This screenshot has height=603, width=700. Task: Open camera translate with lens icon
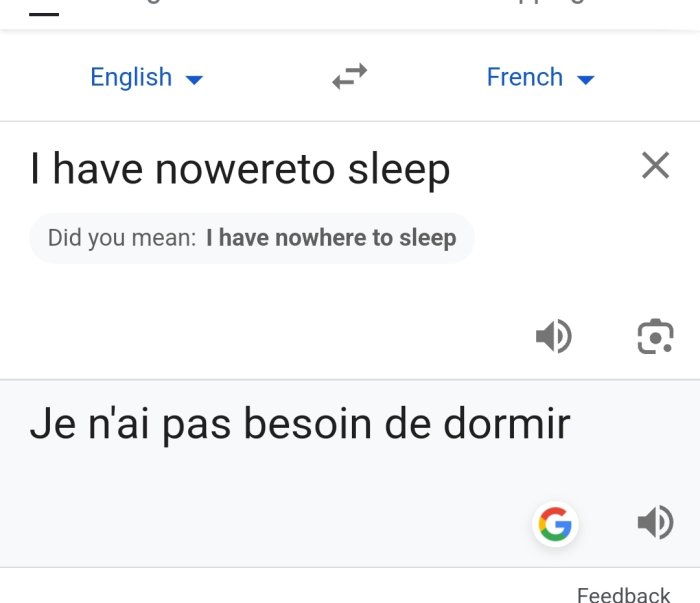point(655,336)
